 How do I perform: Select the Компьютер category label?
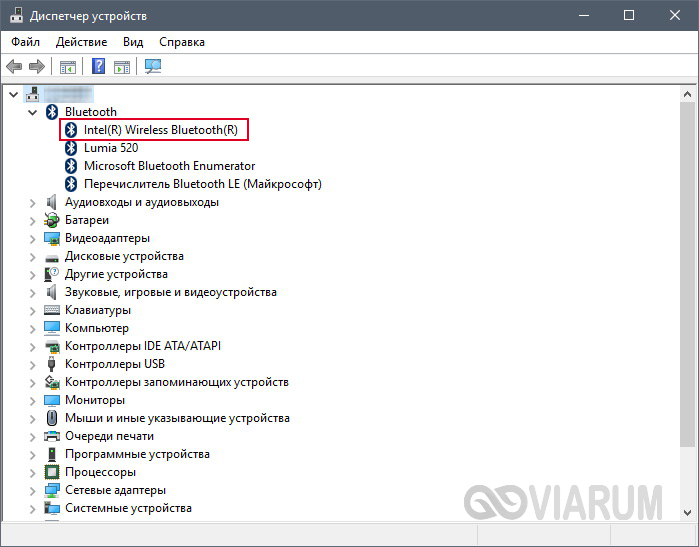[97, 328]
